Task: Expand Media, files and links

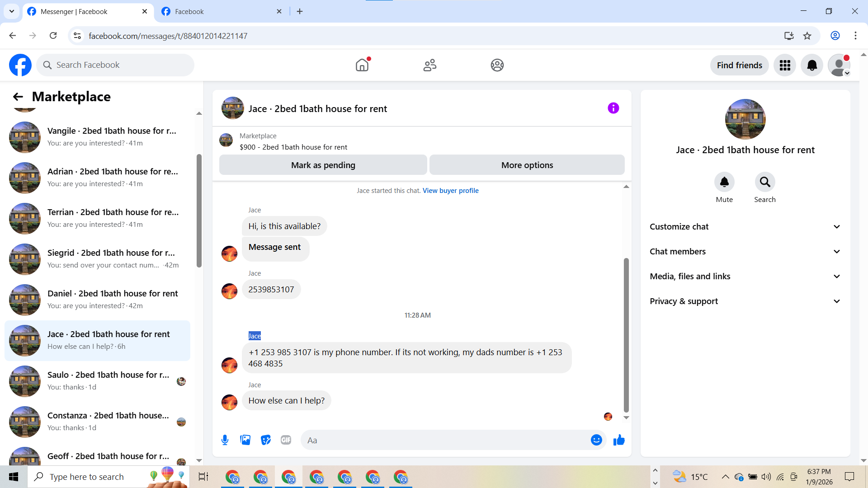Action: 745,277
